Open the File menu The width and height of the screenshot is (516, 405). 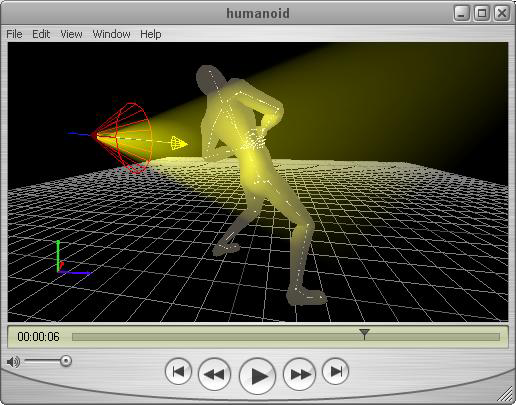pos(14,34)
